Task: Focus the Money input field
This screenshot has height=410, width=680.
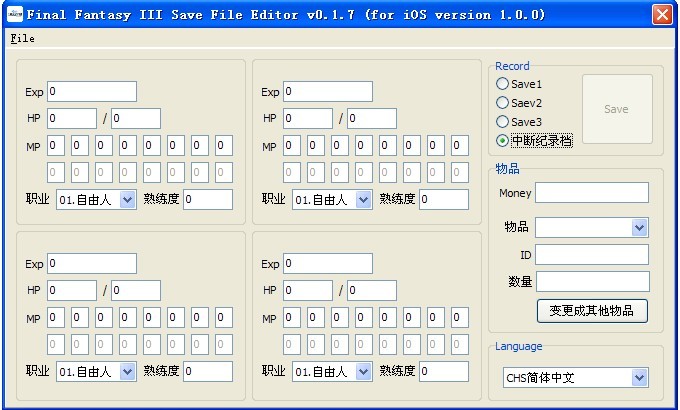Action: pyautogui.click(x=592, y=193)
